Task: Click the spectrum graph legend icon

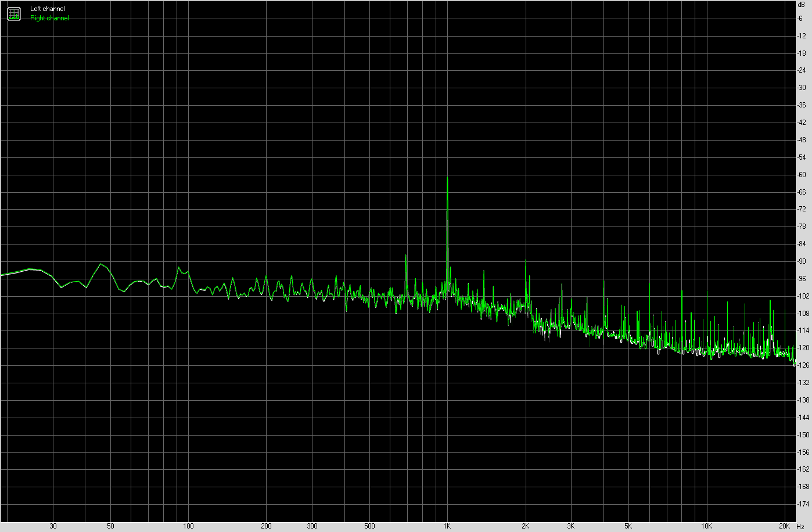Action: [13, 13]
